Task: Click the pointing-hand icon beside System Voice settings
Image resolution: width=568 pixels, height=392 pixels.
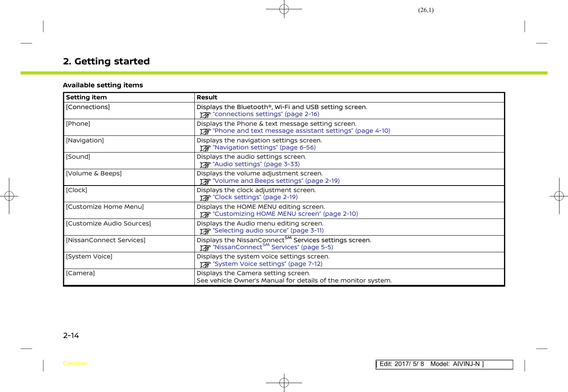Action: [205, 265]
